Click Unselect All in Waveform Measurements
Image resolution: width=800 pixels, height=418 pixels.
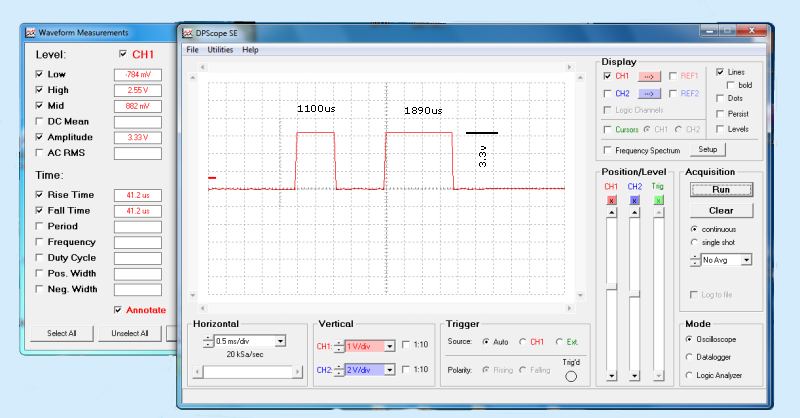130,333
